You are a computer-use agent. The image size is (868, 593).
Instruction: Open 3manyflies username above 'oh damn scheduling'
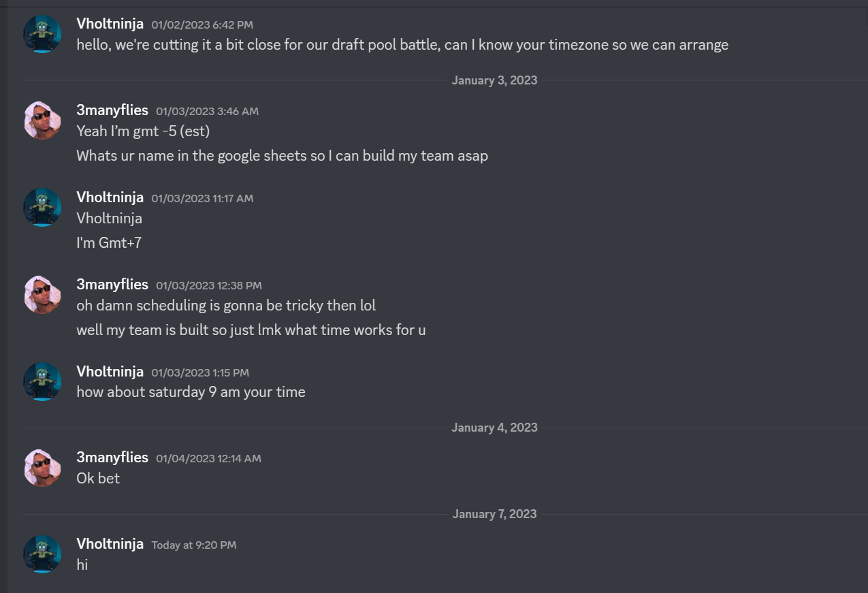(112, 285)
